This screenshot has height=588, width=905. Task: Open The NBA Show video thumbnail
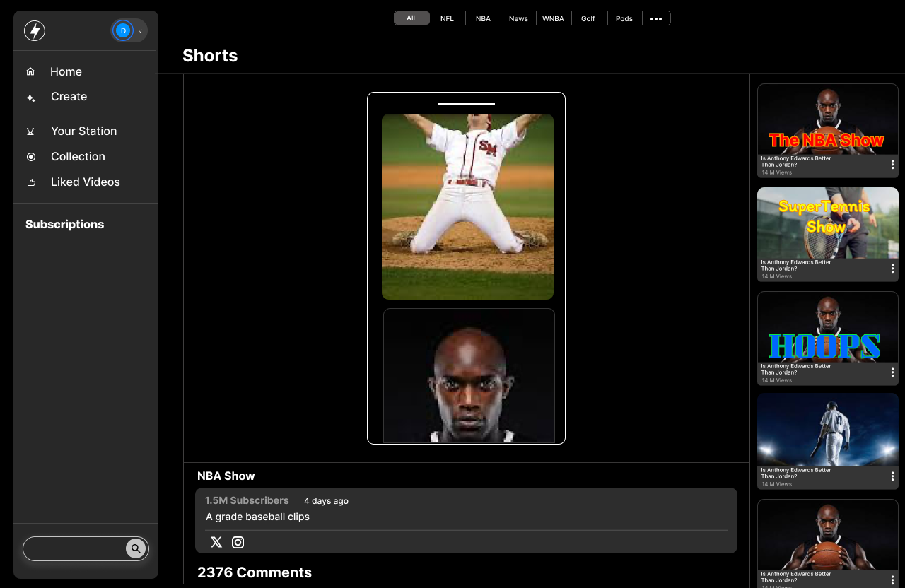coord(828,119)
